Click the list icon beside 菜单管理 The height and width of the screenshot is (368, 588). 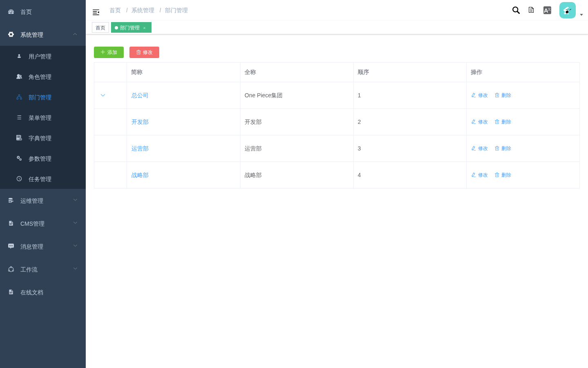click(x=19, y=117)
